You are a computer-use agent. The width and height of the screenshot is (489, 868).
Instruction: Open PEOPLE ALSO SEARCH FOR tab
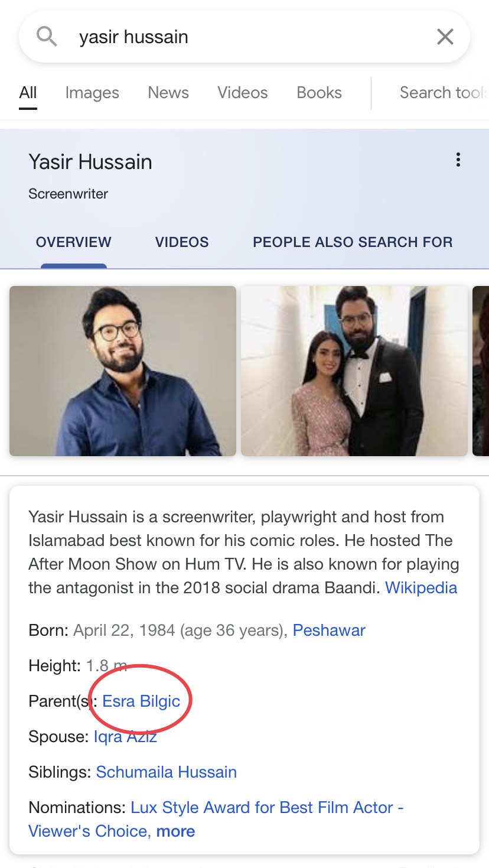point(353,242)
